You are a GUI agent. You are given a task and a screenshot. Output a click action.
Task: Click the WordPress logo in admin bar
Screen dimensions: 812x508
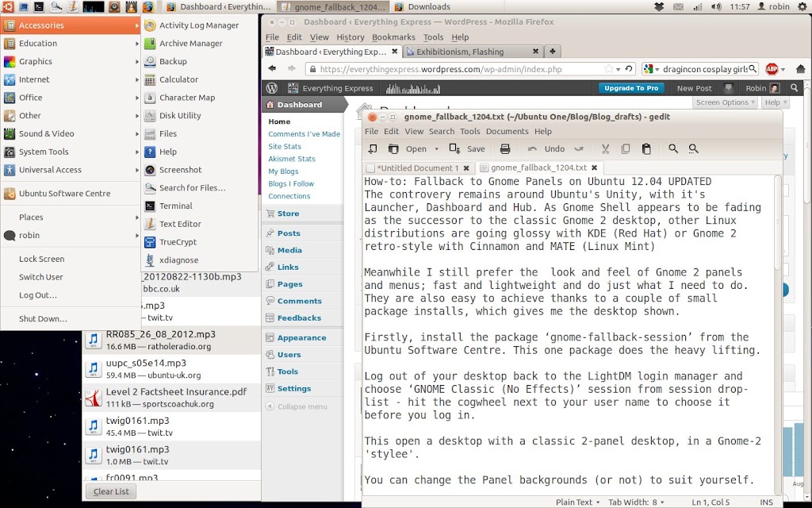tap(272, 88)
